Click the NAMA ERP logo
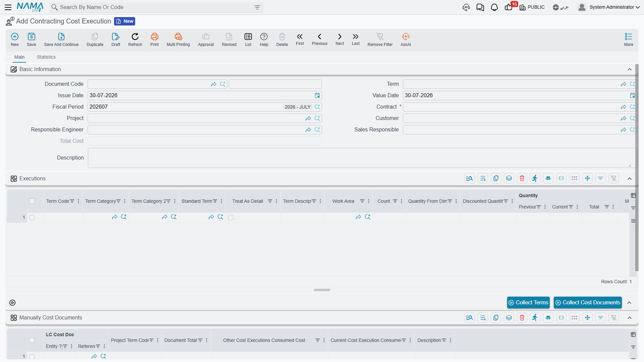Viewport: 644px width, 362px height. click(x=30, y=7)
